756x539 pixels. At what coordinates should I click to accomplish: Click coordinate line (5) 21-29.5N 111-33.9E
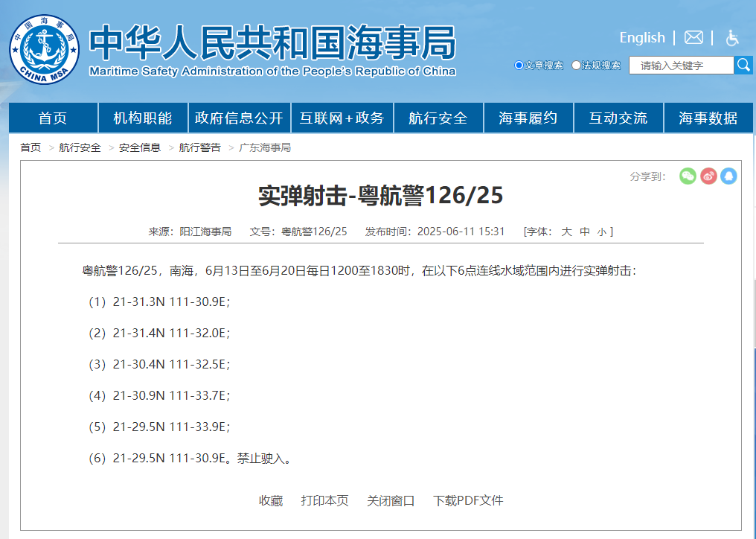[158, 427]
